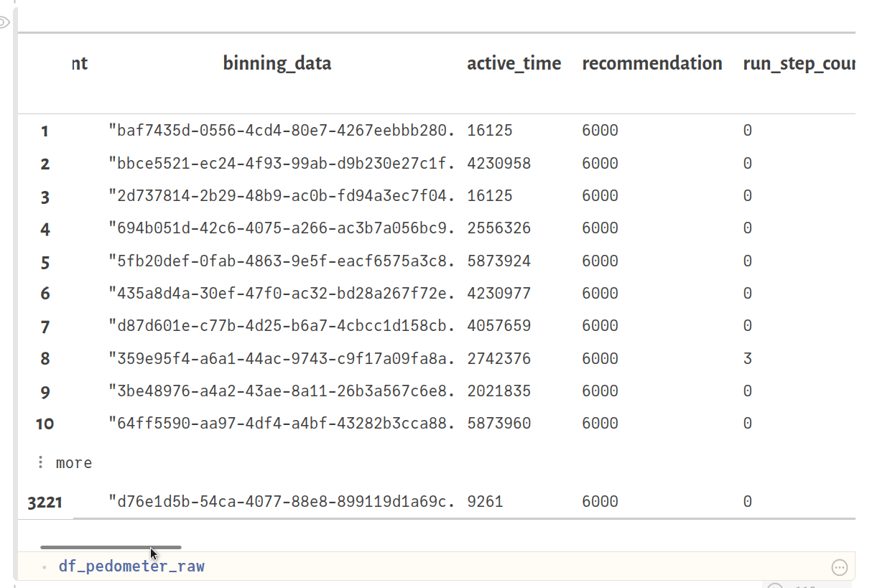Expand more rows via the dots icon
This screenshot has height=588, width=895.
pos(41,462)
